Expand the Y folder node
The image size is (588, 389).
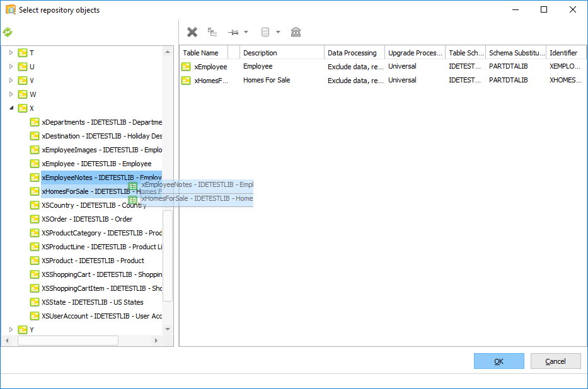click(11, 330)
